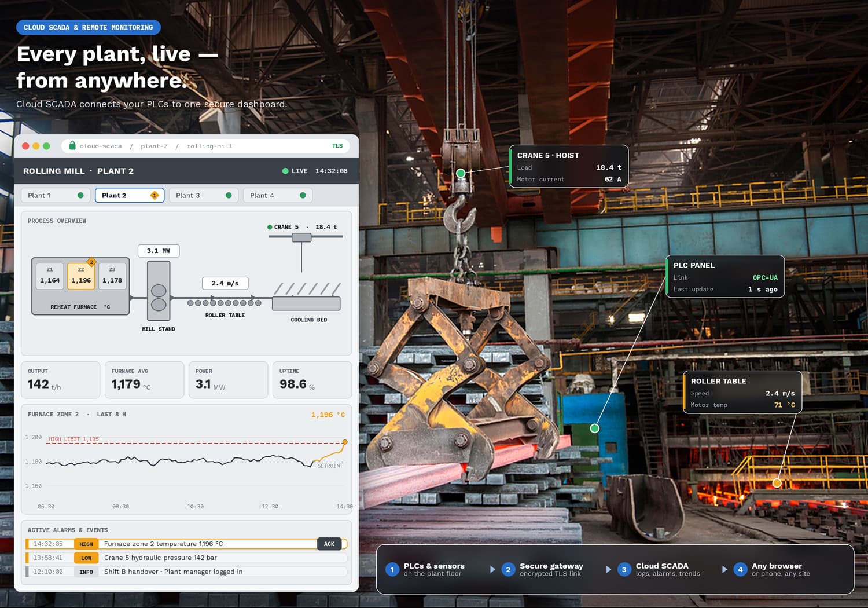The width and height of the screenshot is (868, 608).
Task: Open the Crane 5 hydraulic pressure LOW alarm
Action: click(186, 558)
